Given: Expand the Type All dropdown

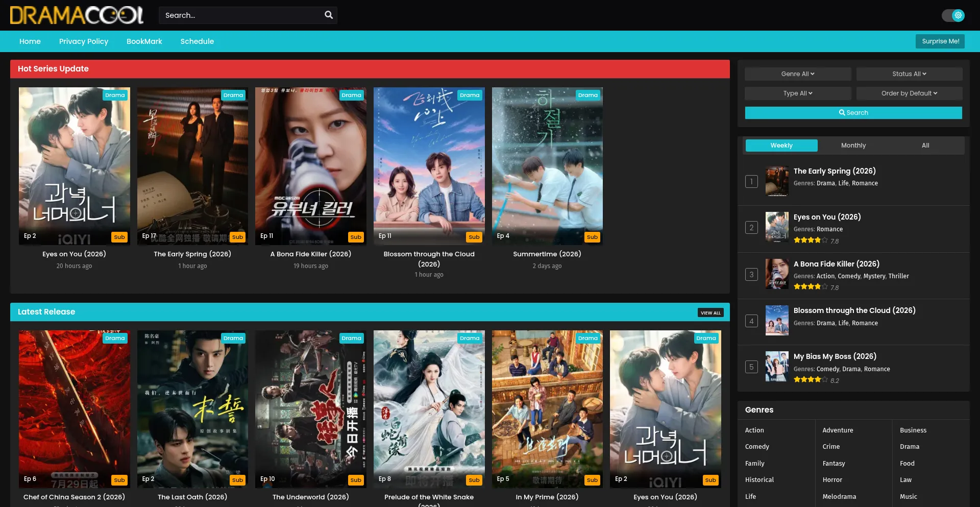Looking at the screenshot, I should (x=798, y=93).
